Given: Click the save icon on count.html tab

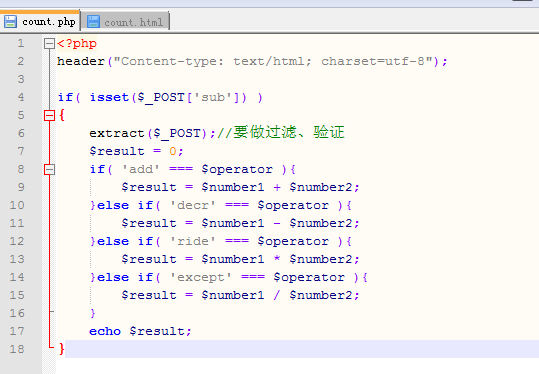Looking at the screenshot, I should [93, 22].
